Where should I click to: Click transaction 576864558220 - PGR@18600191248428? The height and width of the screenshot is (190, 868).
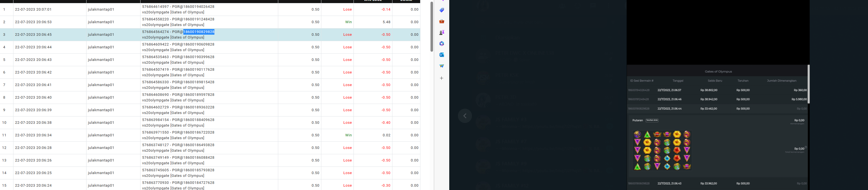point(178,19)
